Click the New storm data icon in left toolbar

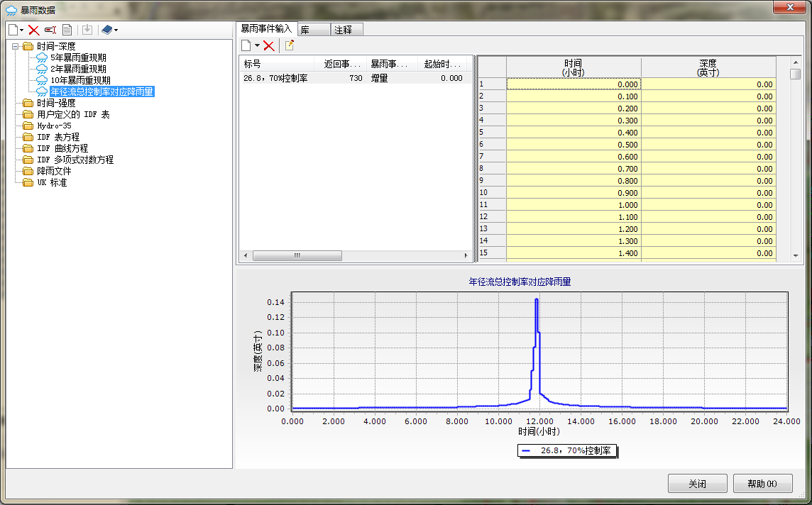click(13, 30)
